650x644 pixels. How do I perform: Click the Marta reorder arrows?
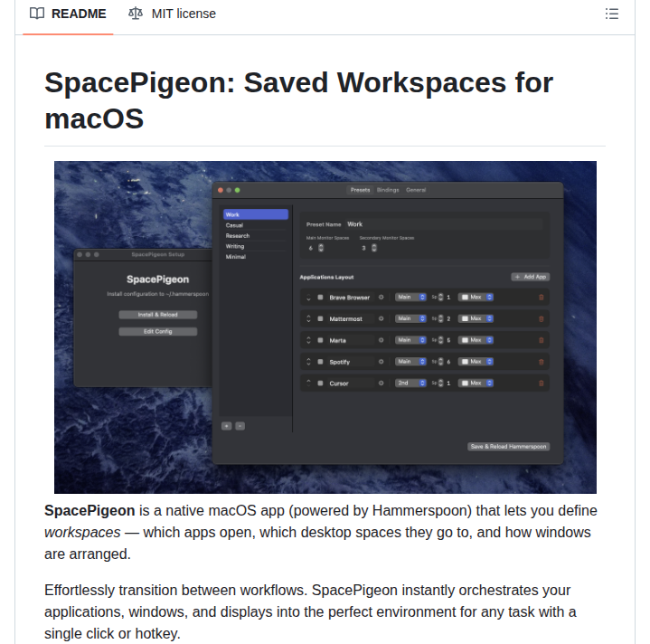click(308, 340)
